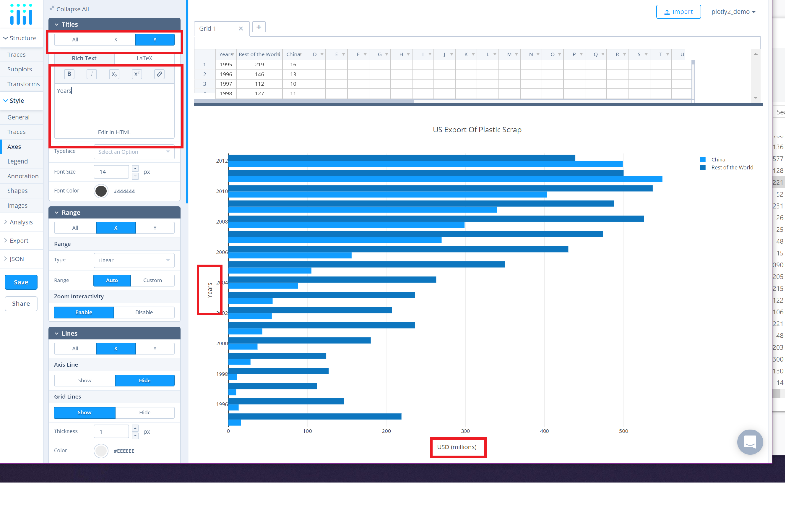
Task: Click the Save button
Action: pos(21,281)
